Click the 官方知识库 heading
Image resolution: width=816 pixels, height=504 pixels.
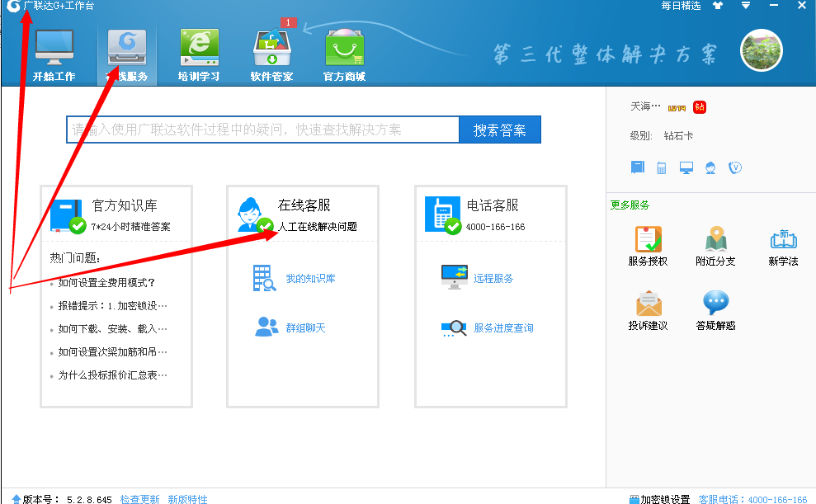(125, 205)
